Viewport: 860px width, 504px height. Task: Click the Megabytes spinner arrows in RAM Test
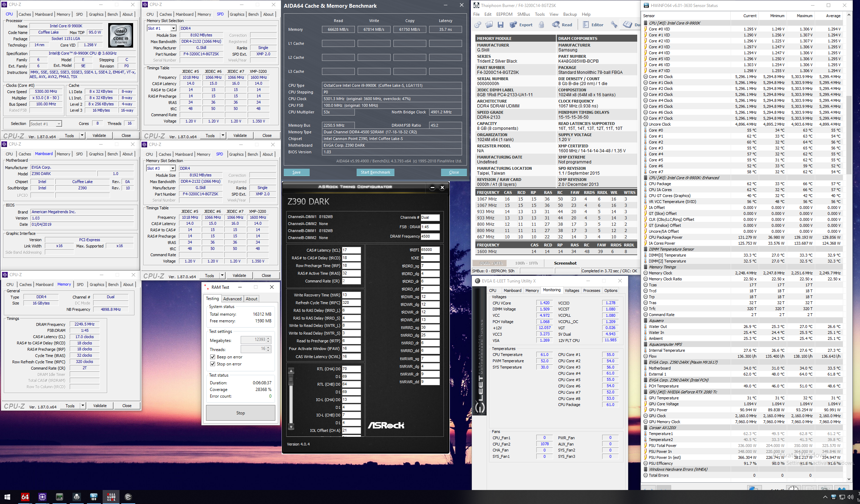click(x=268, y=339)
